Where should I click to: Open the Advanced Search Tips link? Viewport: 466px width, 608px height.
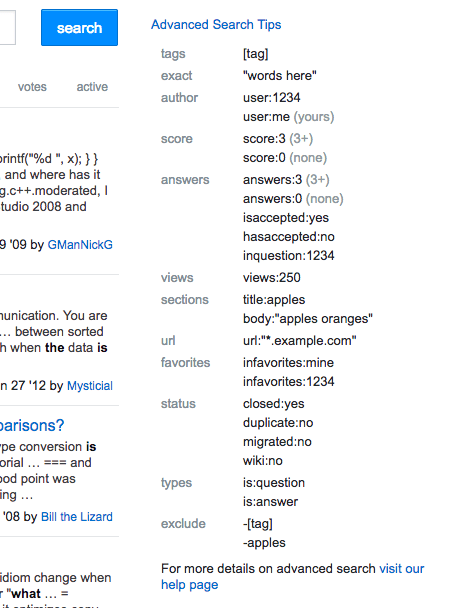coord(216,25)
